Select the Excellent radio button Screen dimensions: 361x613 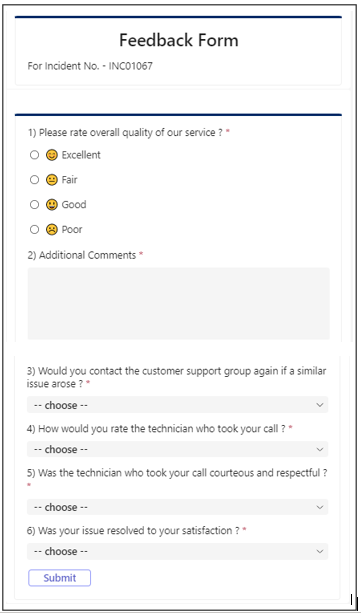[x=34, y=155]
